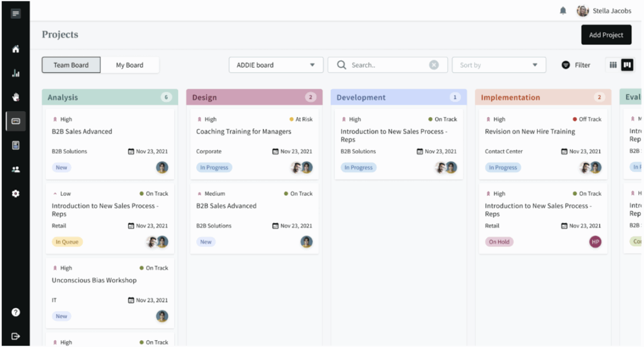Image resolution: width=644 pixels, height=347 pixels.
Task: Click the Filter button
Action: (576, 65)
